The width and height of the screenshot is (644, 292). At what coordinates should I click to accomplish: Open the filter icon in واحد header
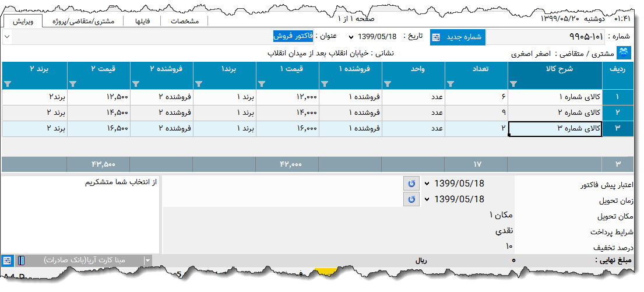click(388, 84)
